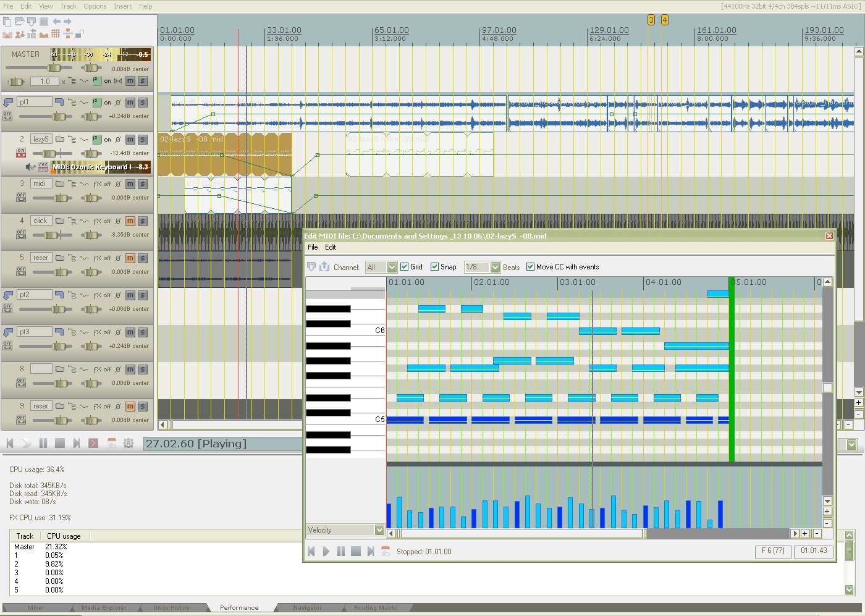Click timeline marker 4
The image size is (865, 616).
[665, 20]
